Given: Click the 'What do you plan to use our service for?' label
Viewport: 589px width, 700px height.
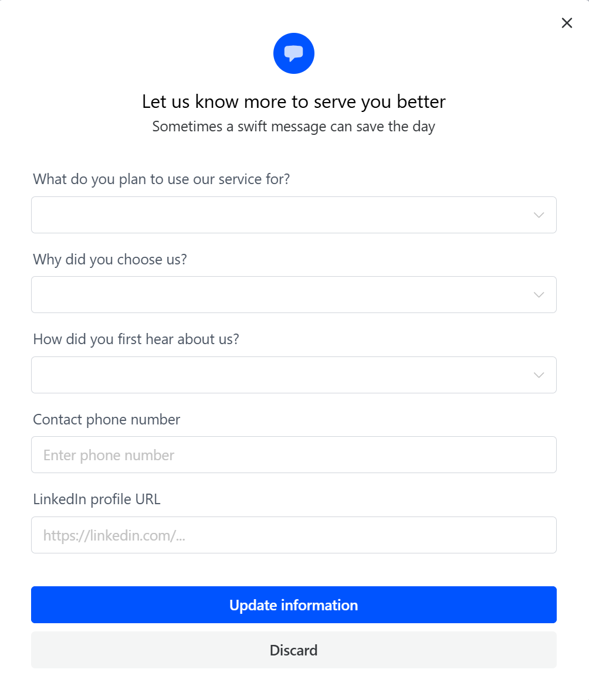Looking at the screenshot, I should (x=161, y=179).
